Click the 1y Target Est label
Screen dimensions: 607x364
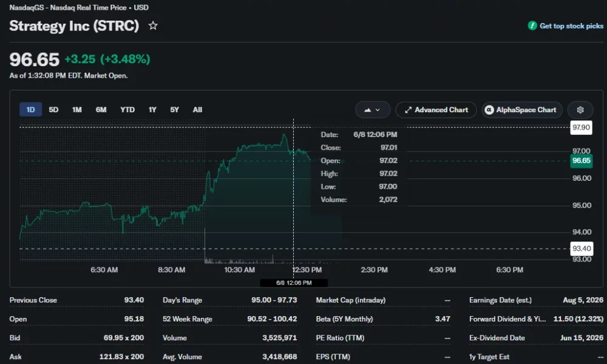pyautogui.click(x=489, y=357)
